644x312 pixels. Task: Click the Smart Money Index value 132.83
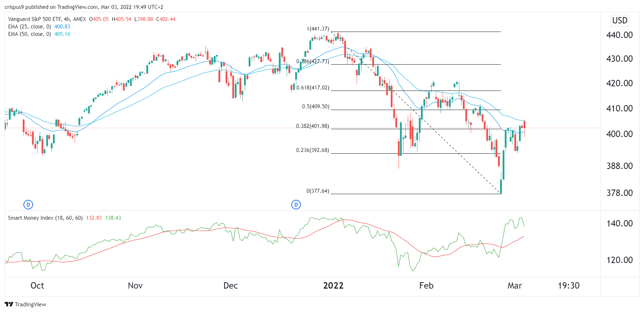point(94,218)
